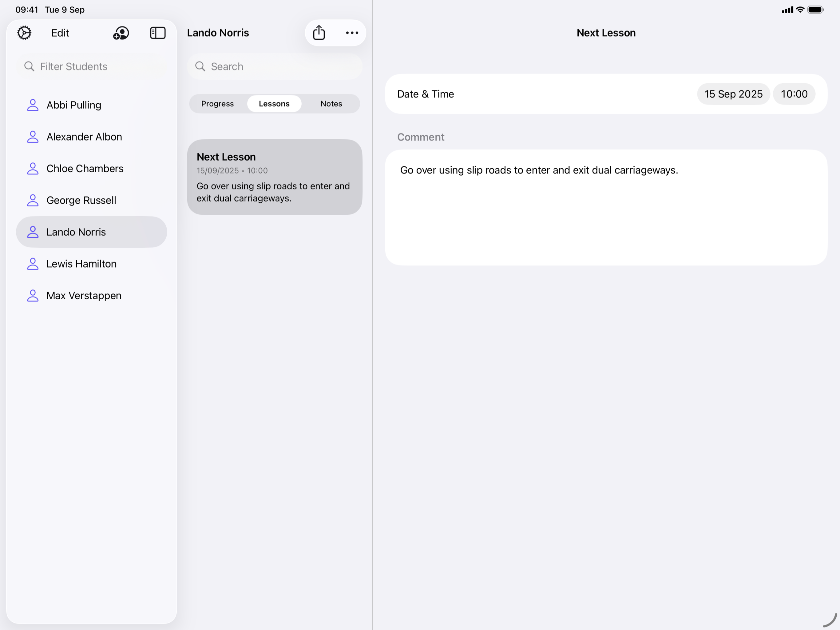
Task: Tap the share icon
Action: click(319, 33)
